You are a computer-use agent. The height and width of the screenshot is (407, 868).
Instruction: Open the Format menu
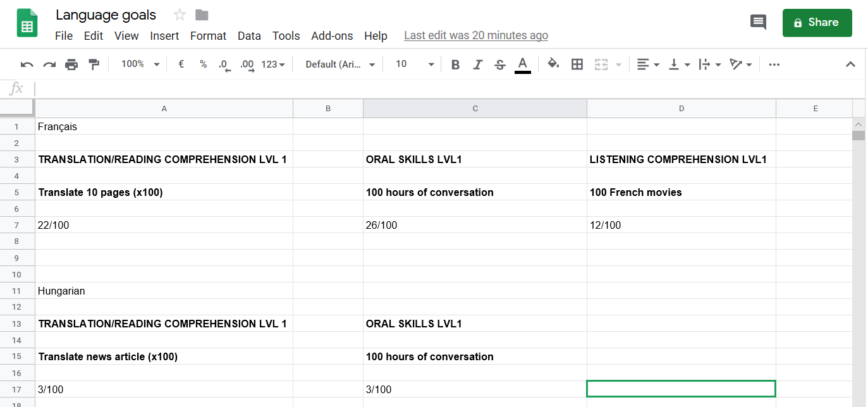click(208, 36)
